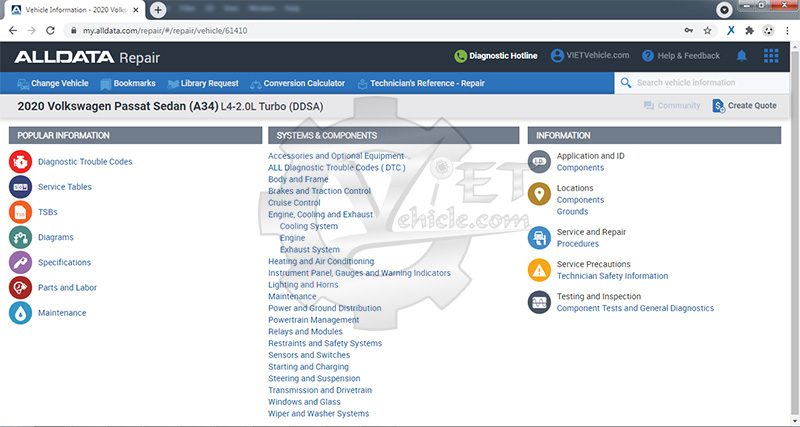The width and height of the screenshot is (800, 427).
Task: Open the Exhaust System sub-item
Action: [310, 249]
